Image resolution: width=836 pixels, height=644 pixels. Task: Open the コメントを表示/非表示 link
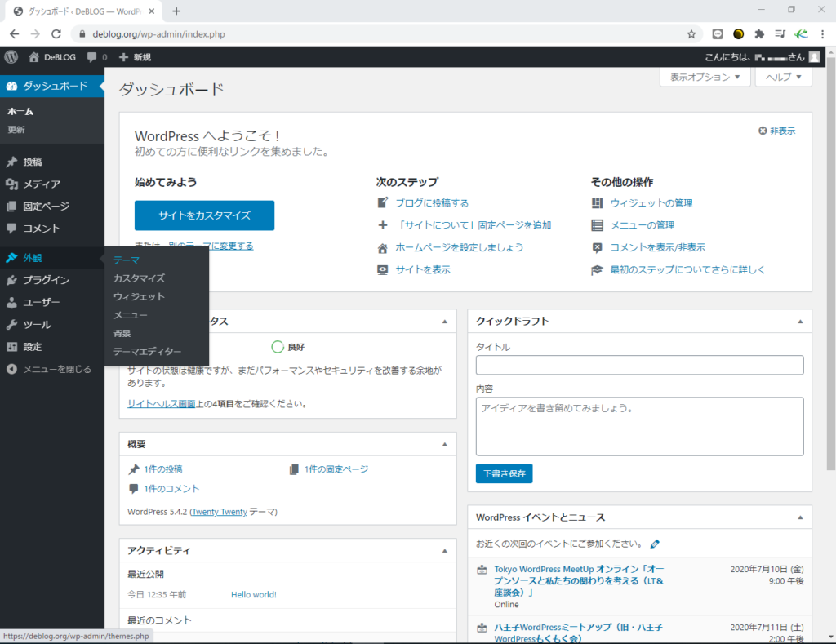[658, 247]
